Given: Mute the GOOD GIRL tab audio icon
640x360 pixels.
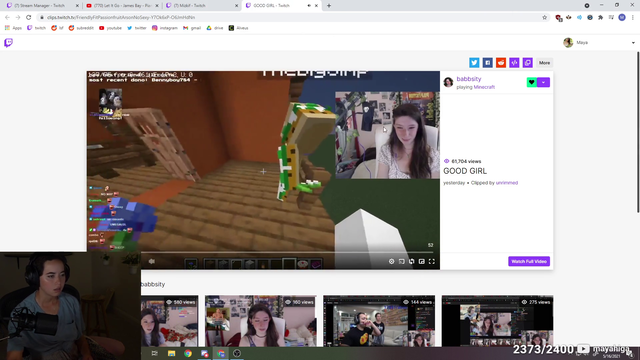Looking at the screenshot, I should (309, 6).
